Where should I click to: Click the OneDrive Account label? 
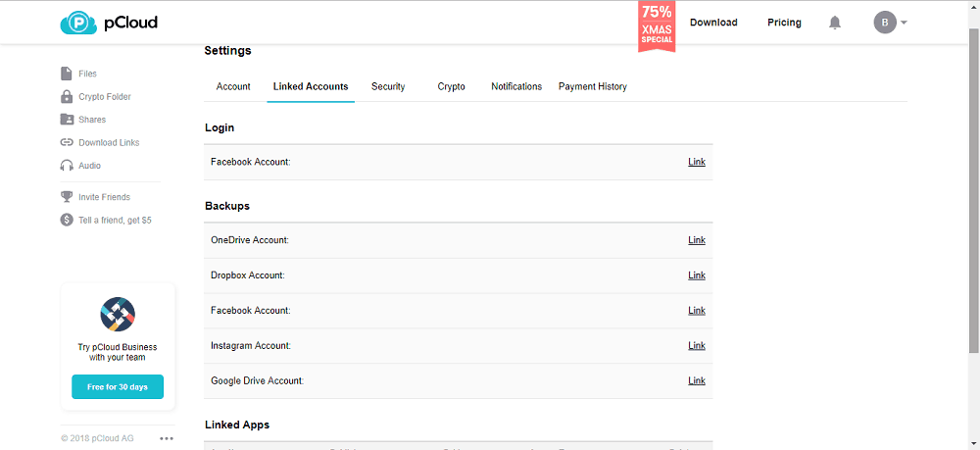[x=249, y=240]
